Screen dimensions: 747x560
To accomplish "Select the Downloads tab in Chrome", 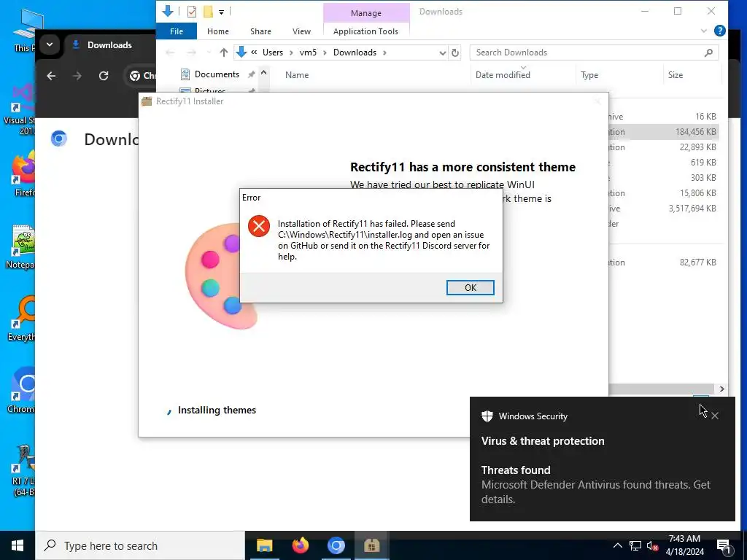I will tap(109, 44).
